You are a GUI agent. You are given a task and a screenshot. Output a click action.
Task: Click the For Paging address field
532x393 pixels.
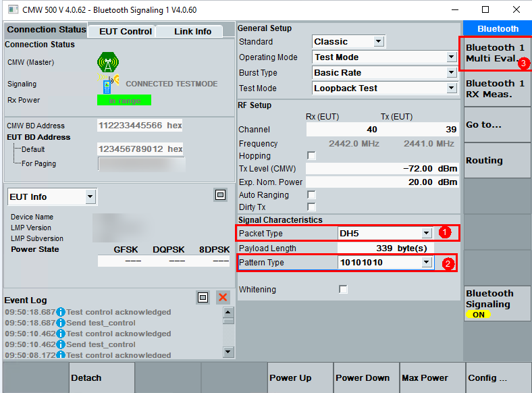[142, 164]
